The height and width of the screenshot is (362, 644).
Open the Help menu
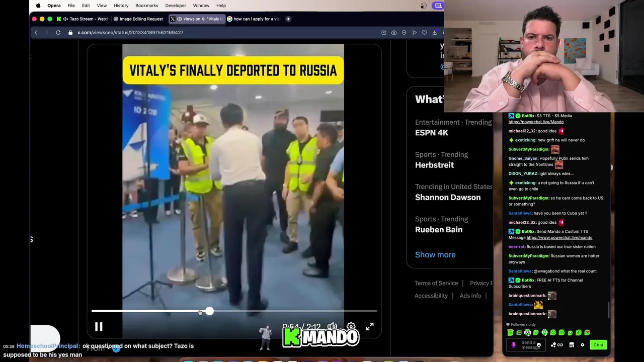[221, 6]
